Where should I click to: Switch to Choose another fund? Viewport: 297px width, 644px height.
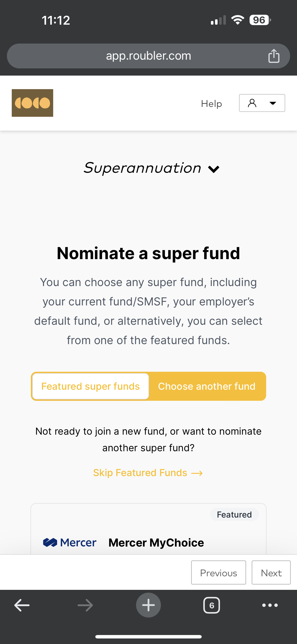tap(207, 386)
